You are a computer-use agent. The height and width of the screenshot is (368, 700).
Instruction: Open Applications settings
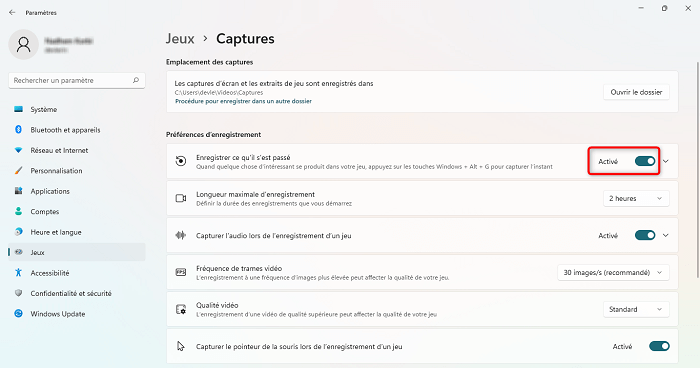click(77, 191)
